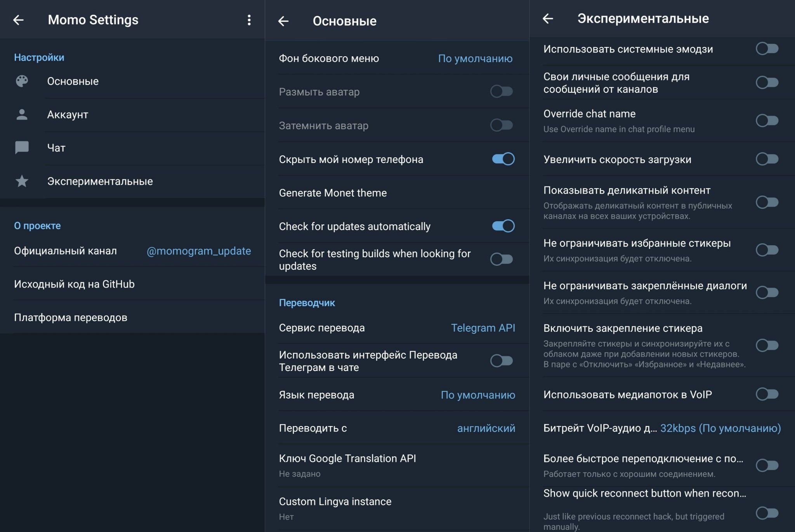The image size is (795, 532).
Task: Enable Использовать системные эмодзи
Action: click(767, 49)
